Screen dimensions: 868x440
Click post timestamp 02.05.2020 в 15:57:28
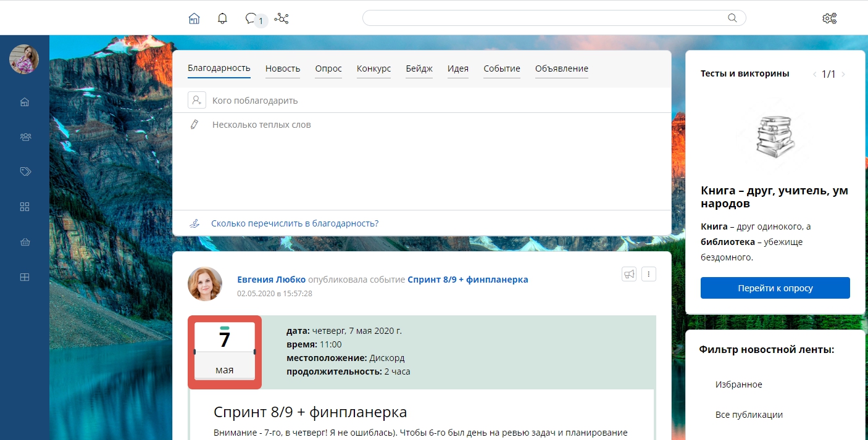[x=275, y=294]
